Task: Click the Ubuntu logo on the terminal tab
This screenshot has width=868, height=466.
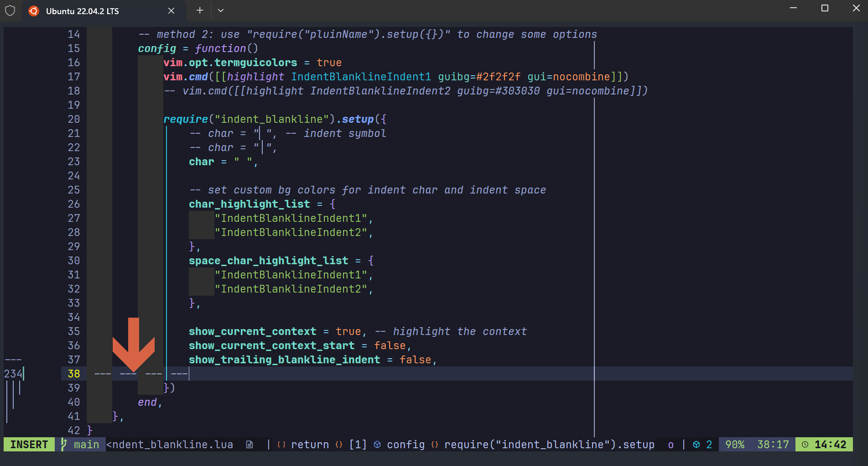Action: [x=33, y=10]
